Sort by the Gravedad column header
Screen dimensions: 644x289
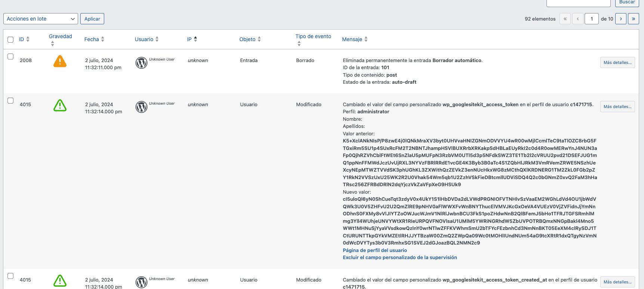click(x=60, y=36)
